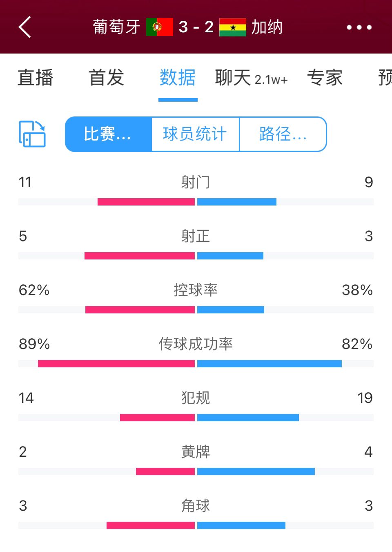Tap the 射门 stat label
Viewport: 392px width, 552px height.
[196, 182]
